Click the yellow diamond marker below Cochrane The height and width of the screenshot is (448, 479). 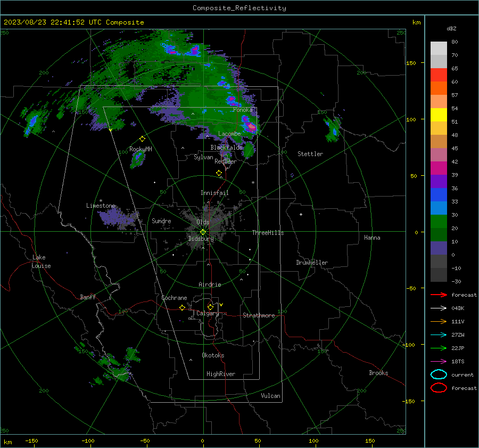pyautogui.click(x=183, y=307)
